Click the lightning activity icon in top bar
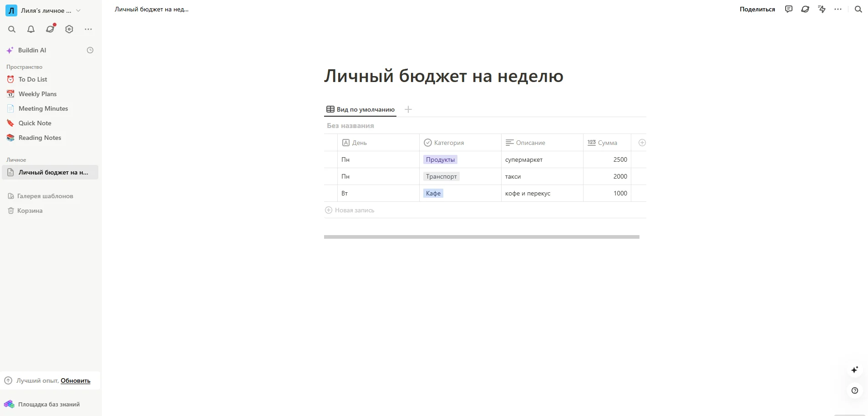Image resolution: width=868 pixels, height=416 pixels. click(822, 9)
